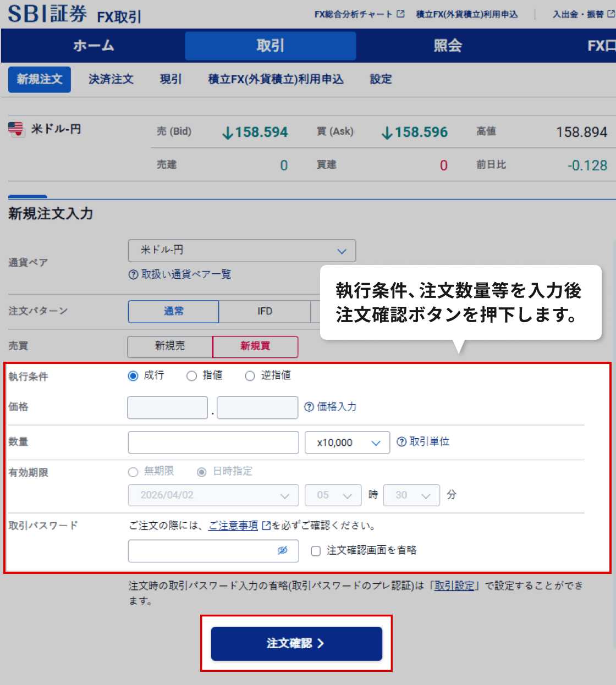The width and height of the screenshot is (616, 685).
Task: Open the x10,000 unit dropdown
Action: [348, 443]
